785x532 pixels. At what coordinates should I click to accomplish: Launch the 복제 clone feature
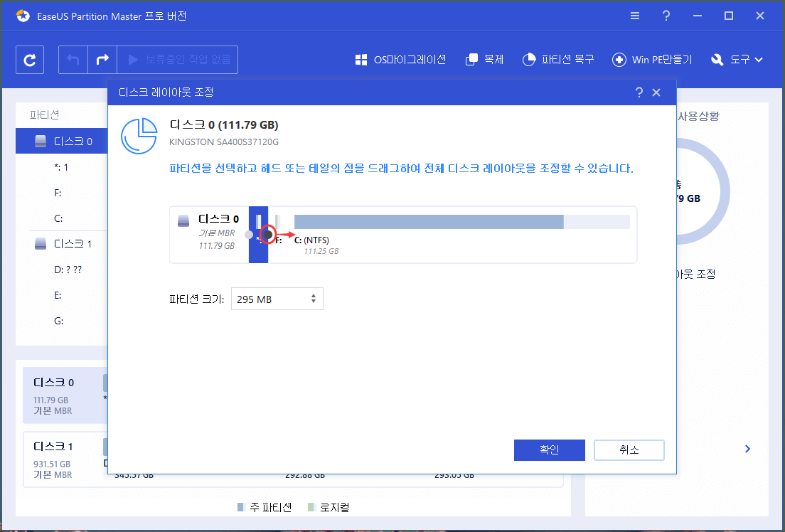pyautogui.click(x=484, y=60)
